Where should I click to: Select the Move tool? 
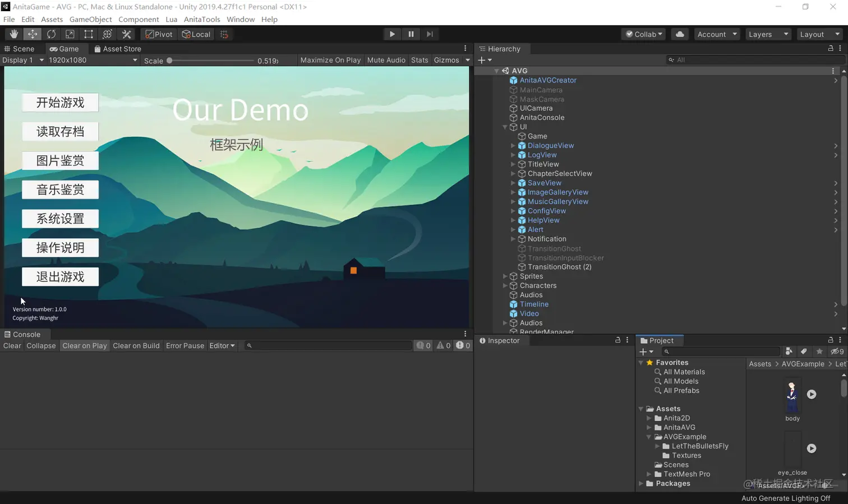33,34
